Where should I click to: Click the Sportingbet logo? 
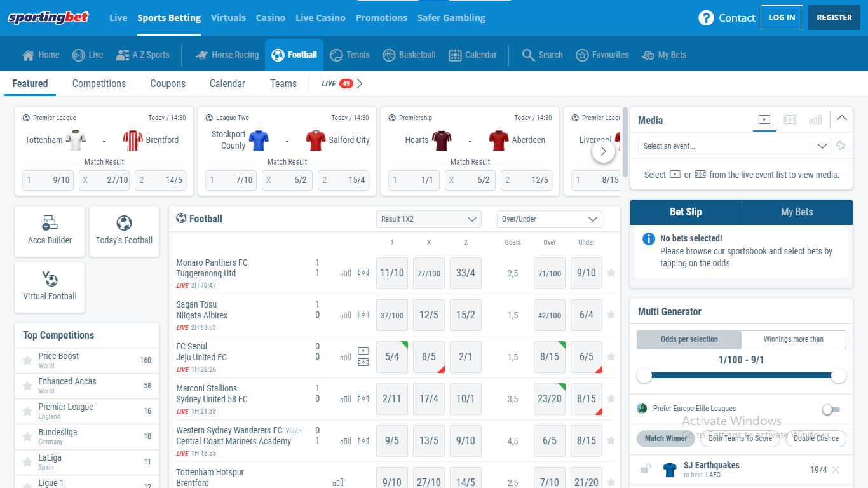point(48,17)
